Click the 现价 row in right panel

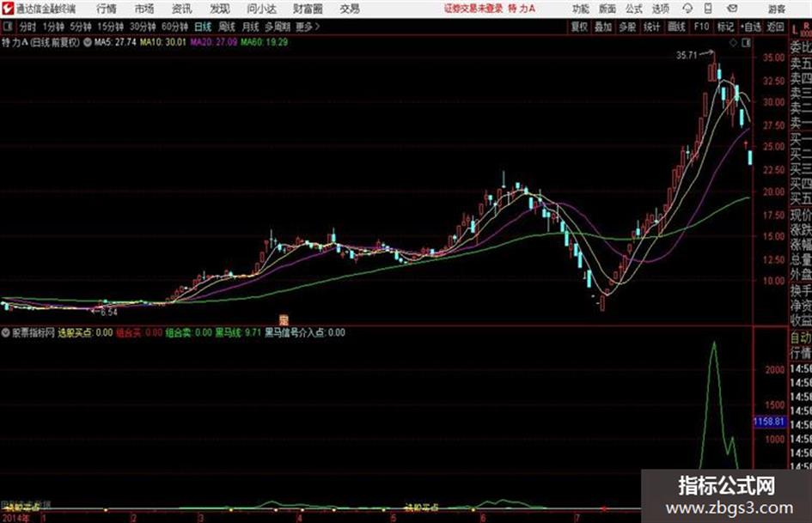(801, 215)
